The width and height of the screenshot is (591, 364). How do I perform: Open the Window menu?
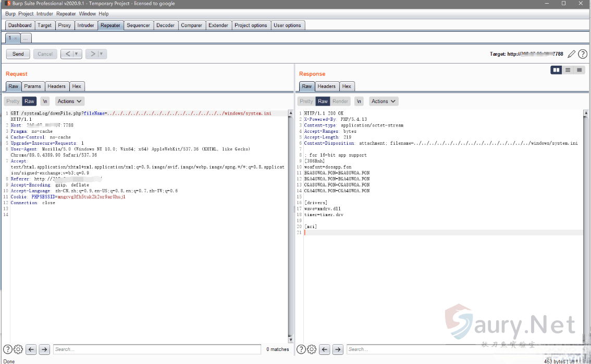tap(87, 14)
